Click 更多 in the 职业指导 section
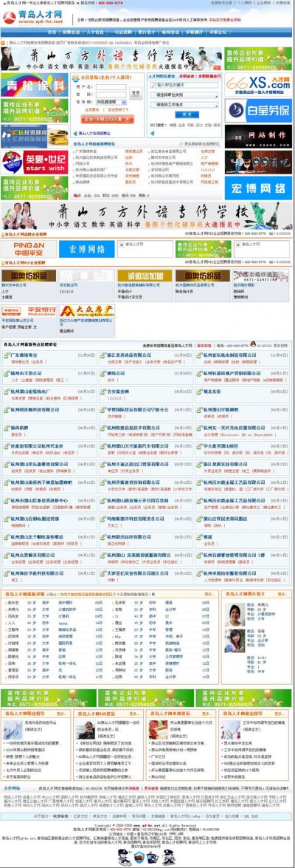The image size is (295, 868). (x=60, y=714)
